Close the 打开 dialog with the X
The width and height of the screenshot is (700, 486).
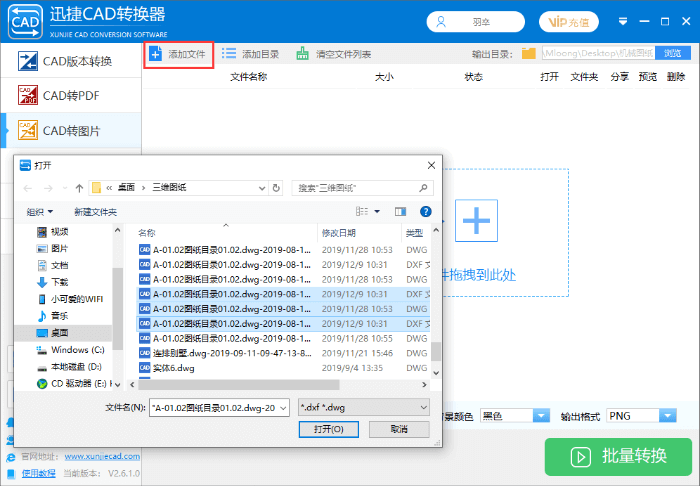pyautogui.click(x=431, y=166)
